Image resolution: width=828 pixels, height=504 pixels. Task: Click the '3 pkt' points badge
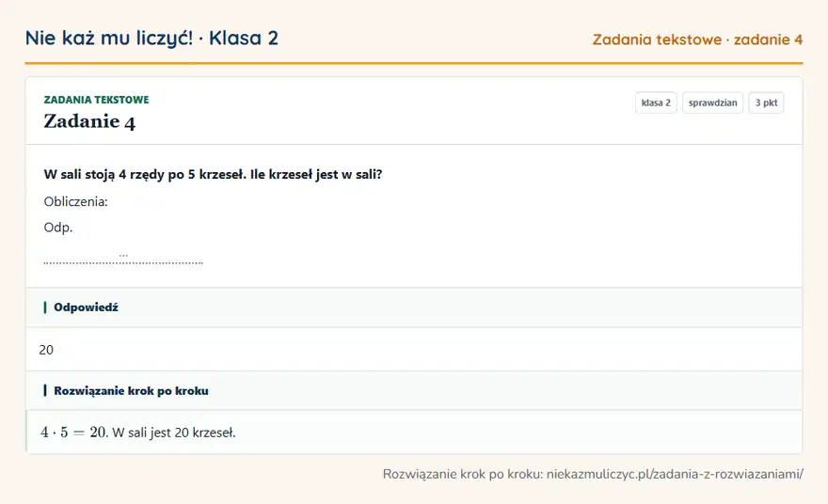click(766, 102)
